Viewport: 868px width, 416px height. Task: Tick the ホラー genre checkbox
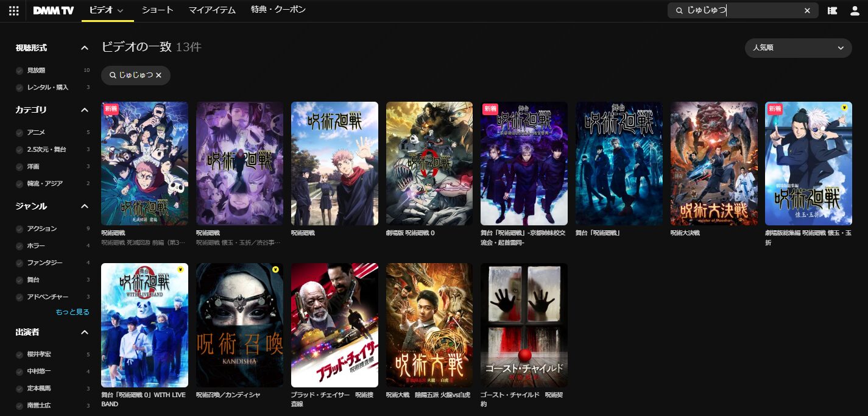point(20,246)
